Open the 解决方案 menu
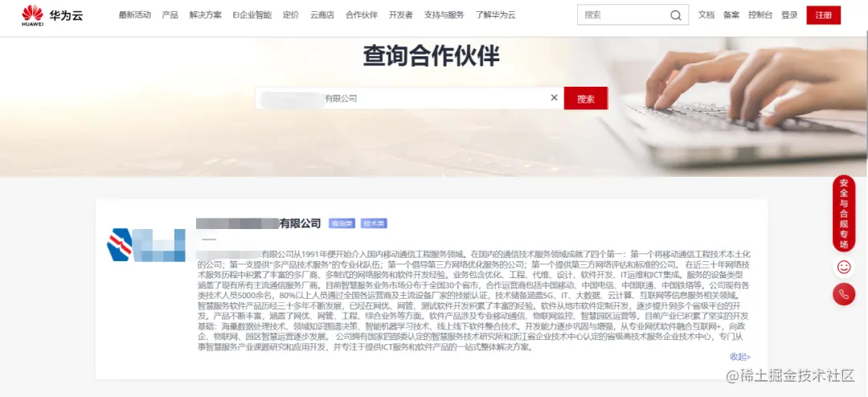This screenshot has width=868, height=397. (206, 15)
